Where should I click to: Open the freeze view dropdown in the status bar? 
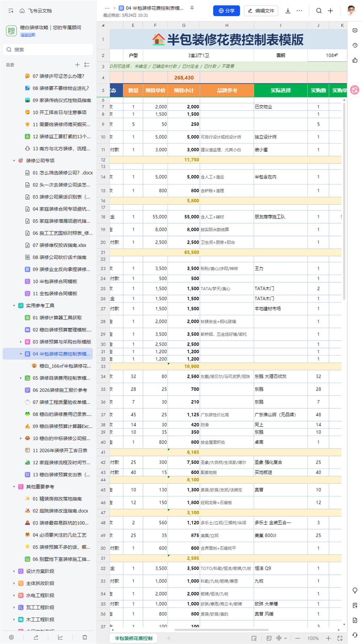click(282, 638)
